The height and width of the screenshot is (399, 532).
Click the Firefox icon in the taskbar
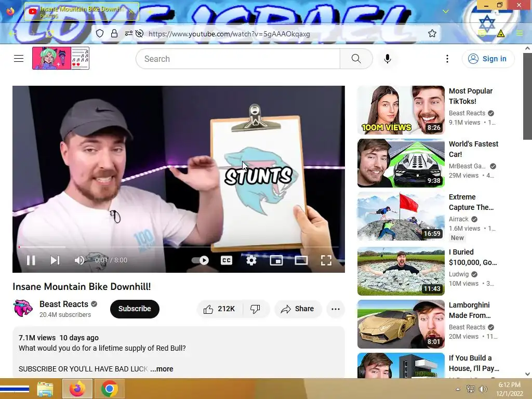point(77,389)
